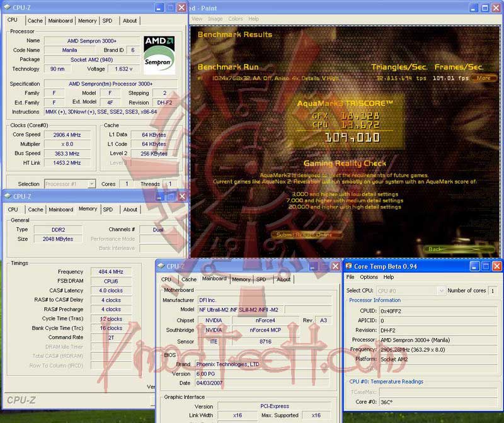Click the GFX score 18,128
Image resolution: width=504 pixels, height=423 pixels.
(x=360, y=116)
